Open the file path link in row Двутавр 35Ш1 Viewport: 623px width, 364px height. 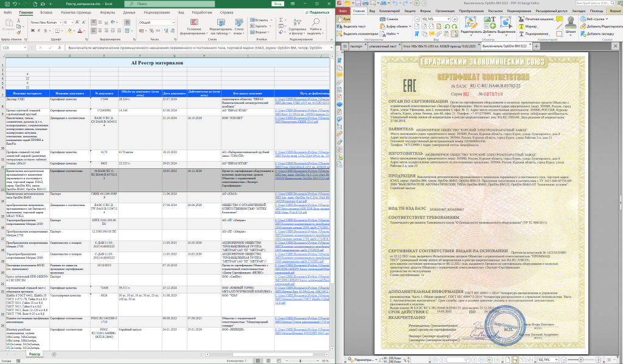302,101
